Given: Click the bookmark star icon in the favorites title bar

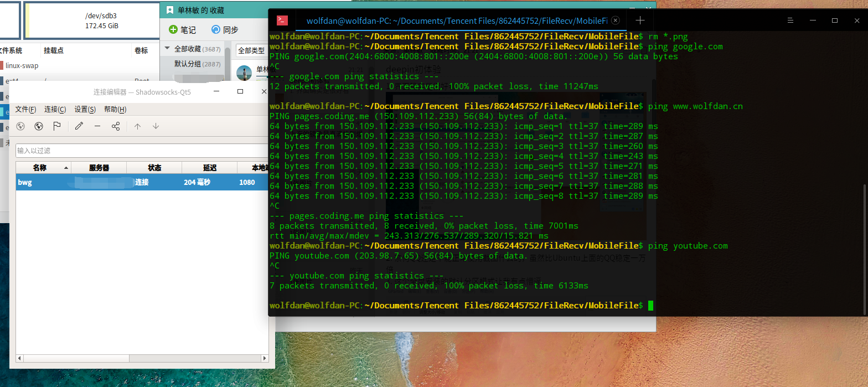Looking at the screenshot, I should [x=169, y=10].
